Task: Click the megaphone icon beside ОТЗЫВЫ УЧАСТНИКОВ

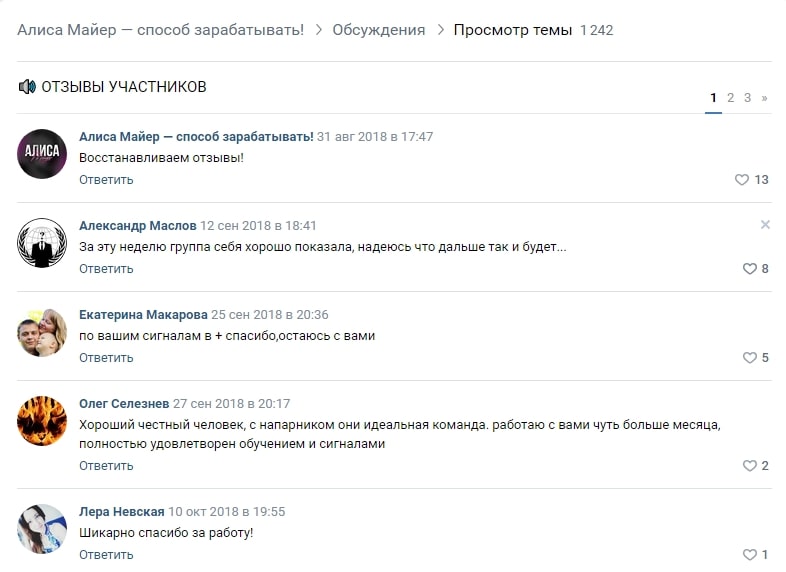Action: click(27, 87)
